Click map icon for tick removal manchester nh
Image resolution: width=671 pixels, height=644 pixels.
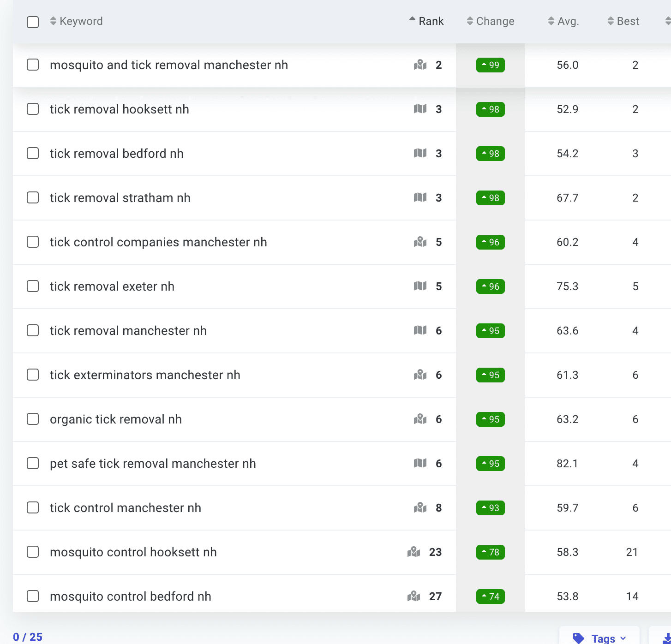[420, 330]
